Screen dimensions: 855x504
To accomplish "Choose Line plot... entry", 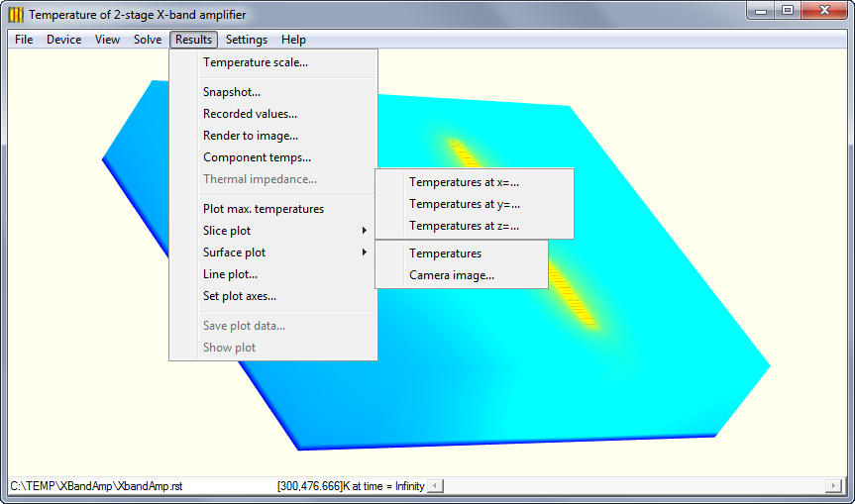I will pos(273,274).
